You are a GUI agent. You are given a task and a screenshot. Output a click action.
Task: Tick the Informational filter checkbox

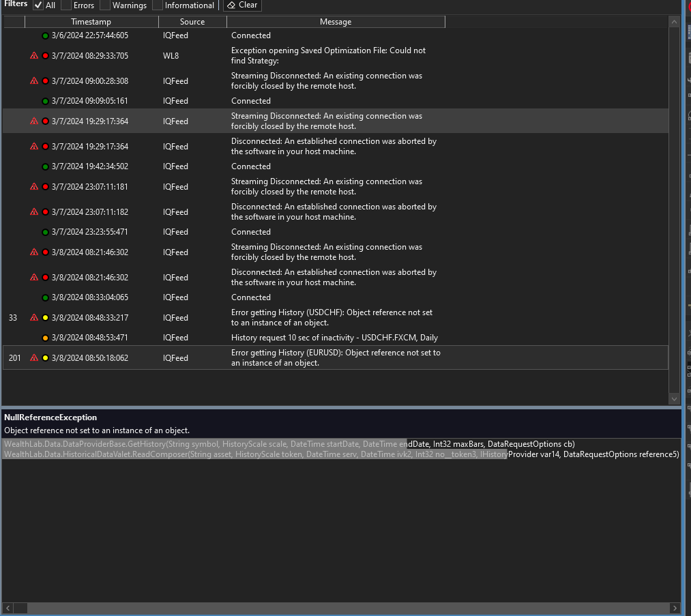(158, 5)
